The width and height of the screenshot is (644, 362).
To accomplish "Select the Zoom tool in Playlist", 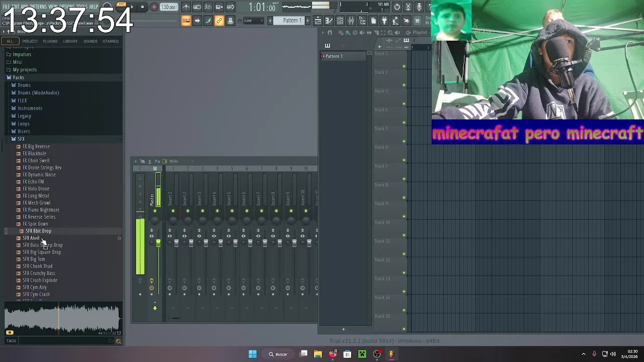I will tap(390, 33).
